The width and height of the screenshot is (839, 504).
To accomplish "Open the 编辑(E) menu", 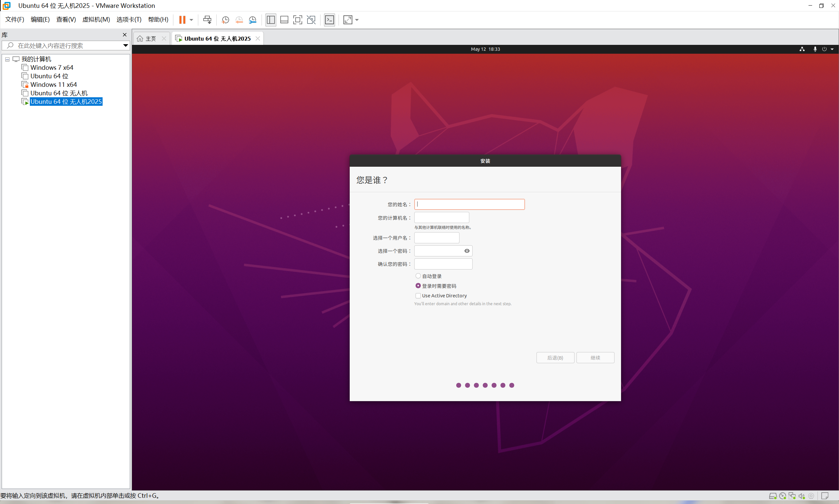I will (40, 19).
